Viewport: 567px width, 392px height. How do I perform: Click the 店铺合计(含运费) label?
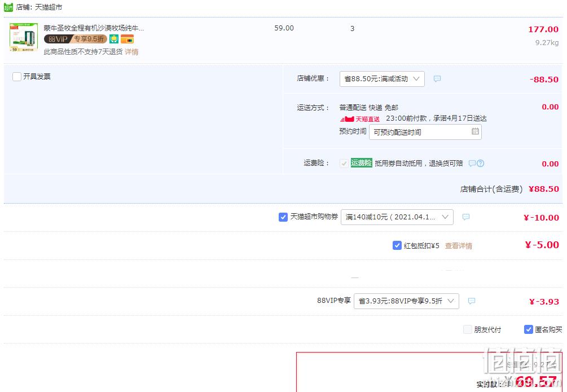point(491,189)
